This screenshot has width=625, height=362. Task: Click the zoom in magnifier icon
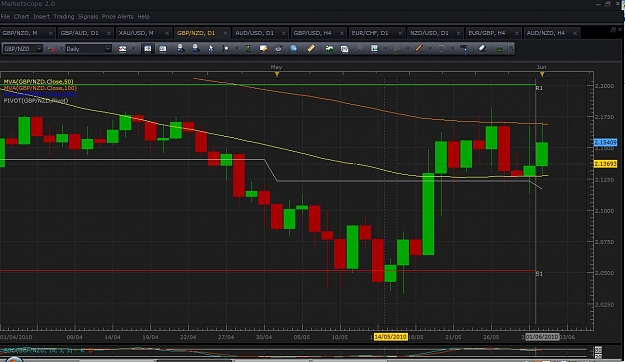[181, 48]
